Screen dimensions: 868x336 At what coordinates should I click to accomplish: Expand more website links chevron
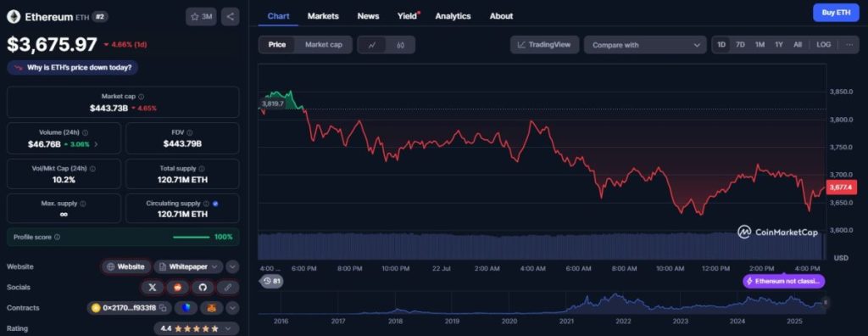click(232, 266)
